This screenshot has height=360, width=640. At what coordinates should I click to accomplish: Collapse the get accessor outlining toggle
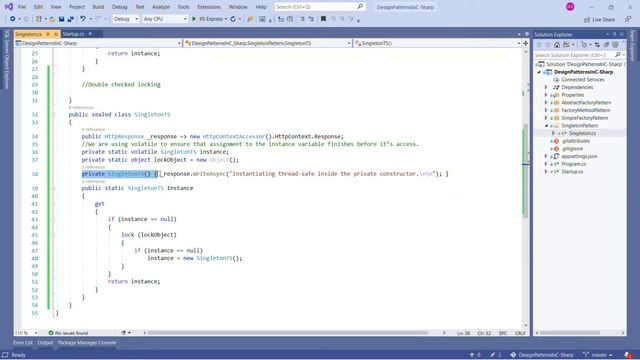(x=53, y=204)
